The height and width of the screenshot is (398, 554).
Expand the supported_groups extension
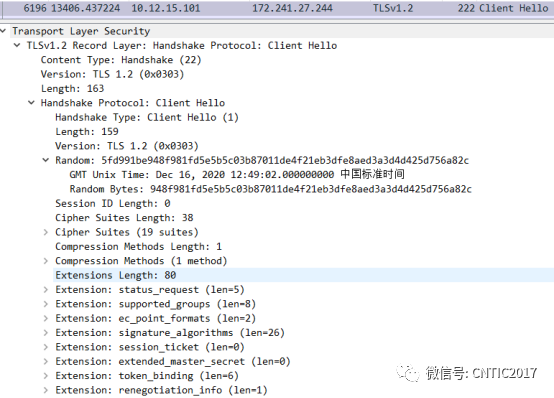pyautogui.click(x=46, y=304)
